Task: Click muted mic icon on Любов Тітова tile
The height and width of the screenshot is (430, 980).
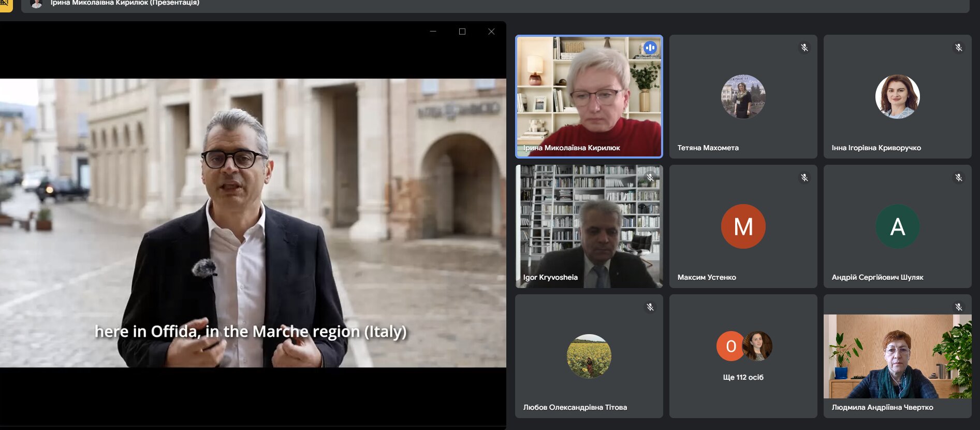Action: [650, 307]
